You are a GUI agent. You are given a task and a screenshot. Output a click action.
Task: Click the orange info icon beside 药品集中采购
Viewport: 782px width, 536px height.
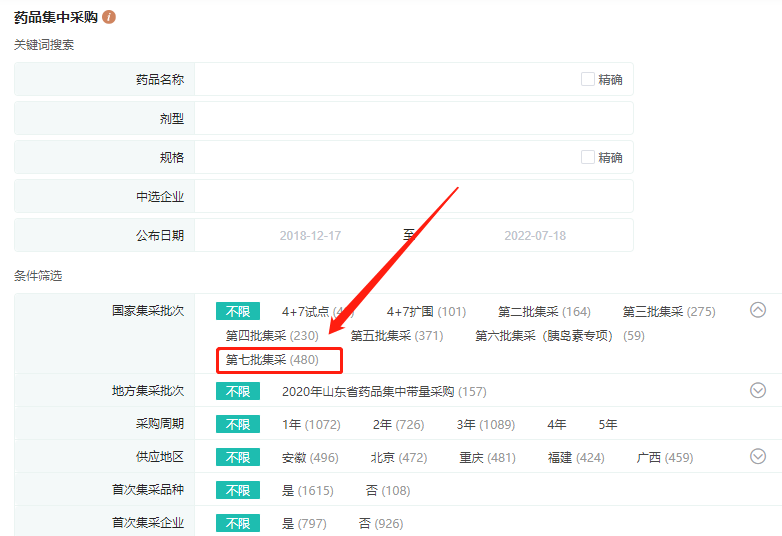pos(109,17)
